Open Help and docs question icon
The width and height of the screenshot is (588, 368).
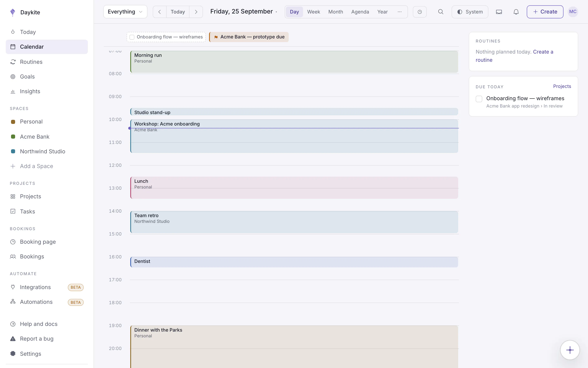pos(13,324)
